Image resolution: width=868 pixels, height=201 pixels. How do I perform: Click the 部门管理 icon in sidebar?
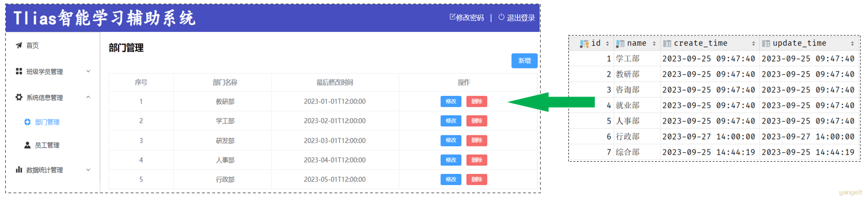28,123
